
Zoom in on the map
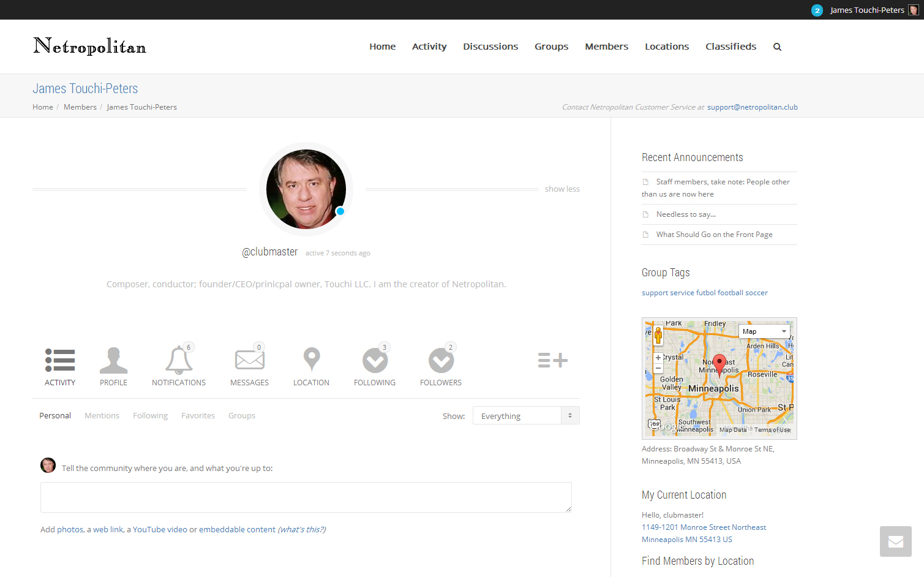pyautogui.click(x=658, y=358)
